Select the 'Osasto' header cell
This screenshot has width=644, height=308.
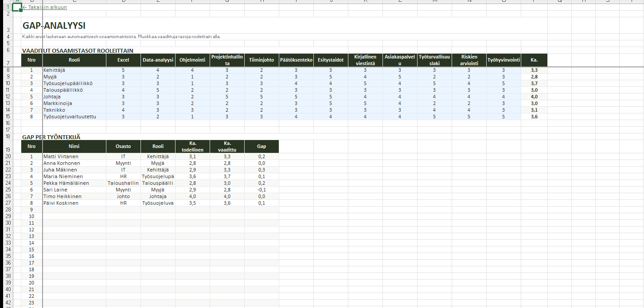[x=123, y=147]
